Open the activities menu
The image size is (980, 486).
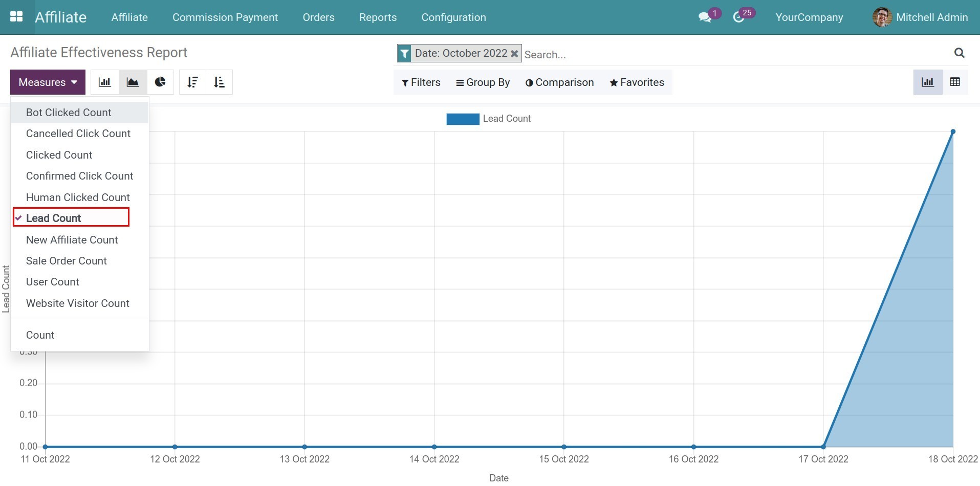coord(739,17)
